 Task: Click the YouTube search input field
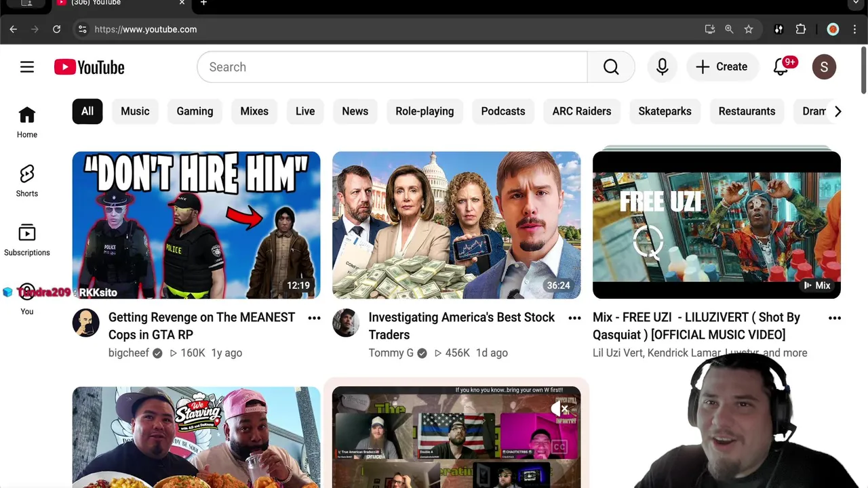[x=392, y=67]
